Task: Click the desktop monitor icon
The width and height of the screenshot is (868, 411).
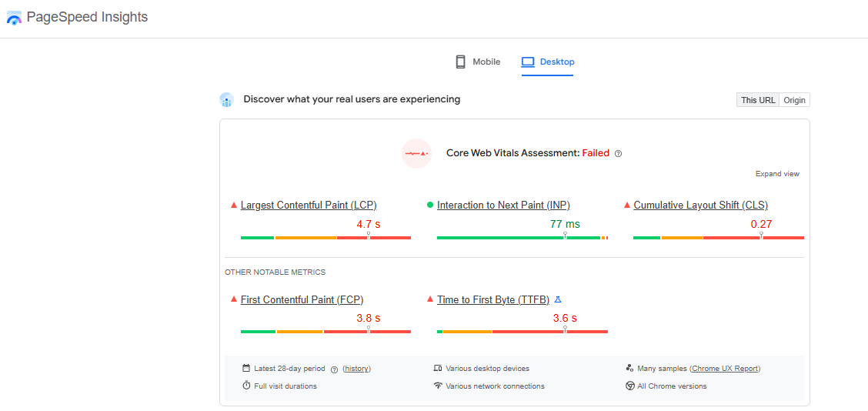Action: click(x=527, y=62)
